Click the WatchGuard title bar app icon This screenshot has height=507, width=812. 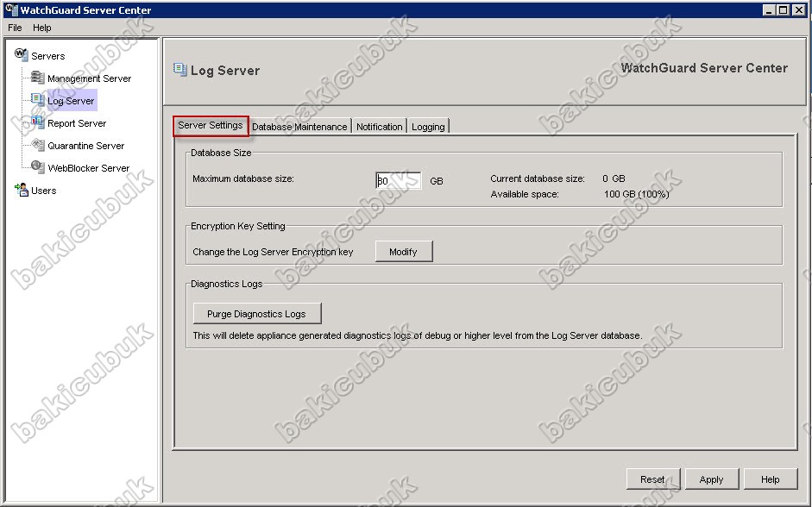click(11, 9)
